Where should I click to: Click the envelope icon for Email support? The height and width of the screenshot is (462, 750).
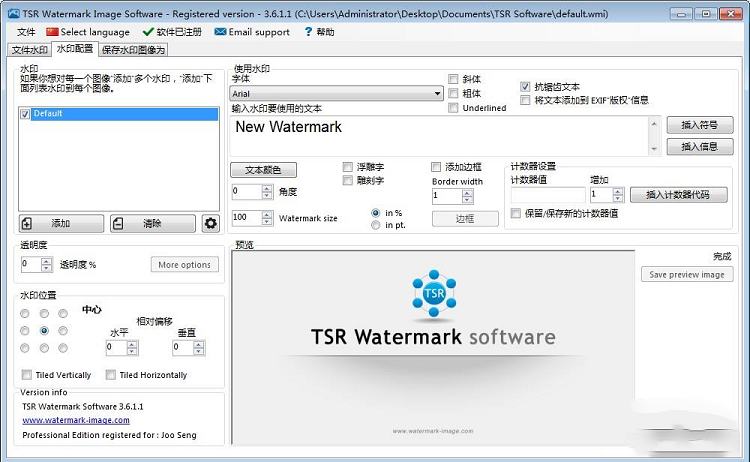click(221, 32)
